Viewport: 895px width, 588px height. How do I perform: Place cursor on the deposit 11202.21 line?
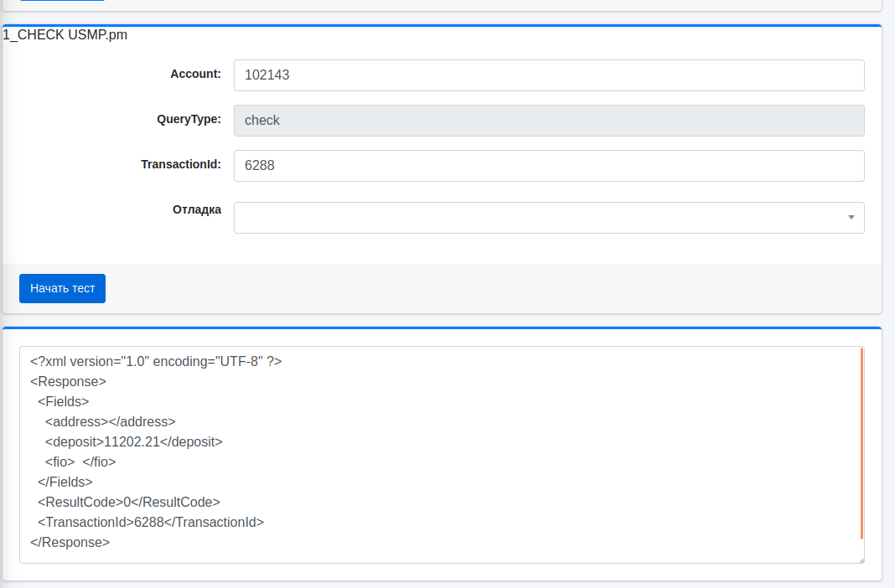(x=134, y=441)
